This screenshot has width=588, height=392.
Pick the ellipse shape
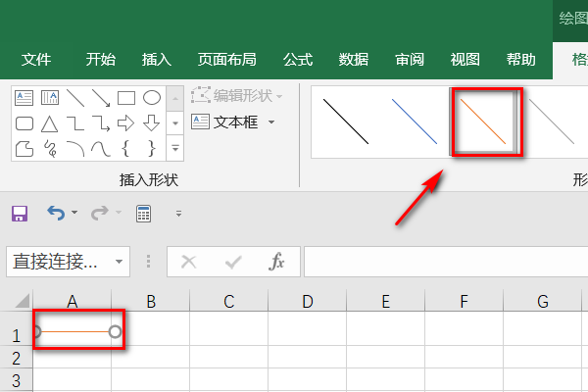152,98
